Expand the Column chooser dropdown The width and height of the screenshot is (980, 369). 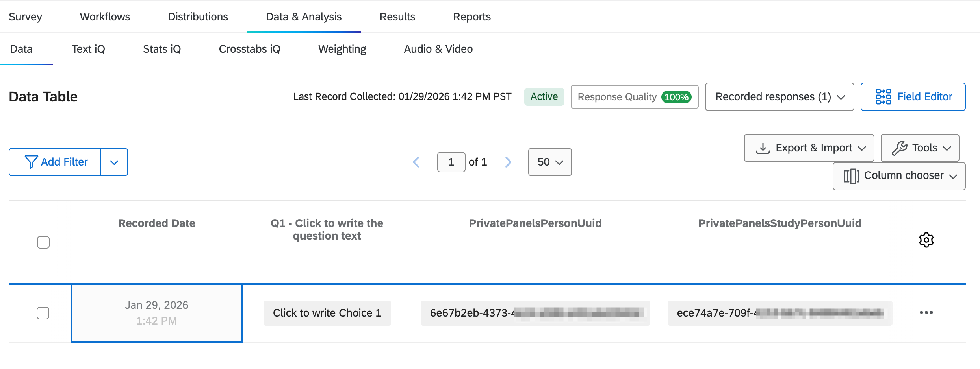coord(899,176)
